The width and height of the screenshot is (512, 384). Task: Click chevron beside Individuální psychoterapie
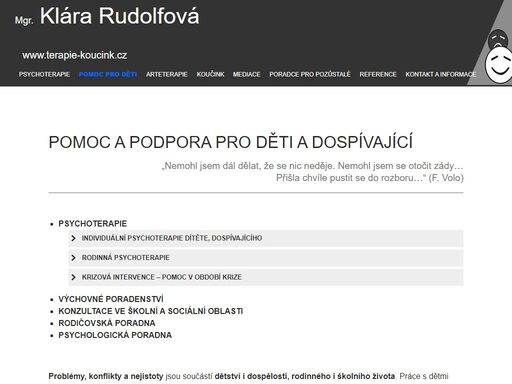(x=74, y=238)
